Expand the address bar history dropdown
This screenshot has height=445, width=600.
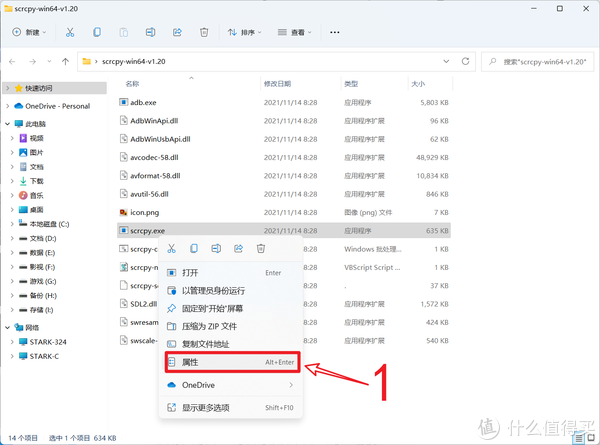[446, 61]
